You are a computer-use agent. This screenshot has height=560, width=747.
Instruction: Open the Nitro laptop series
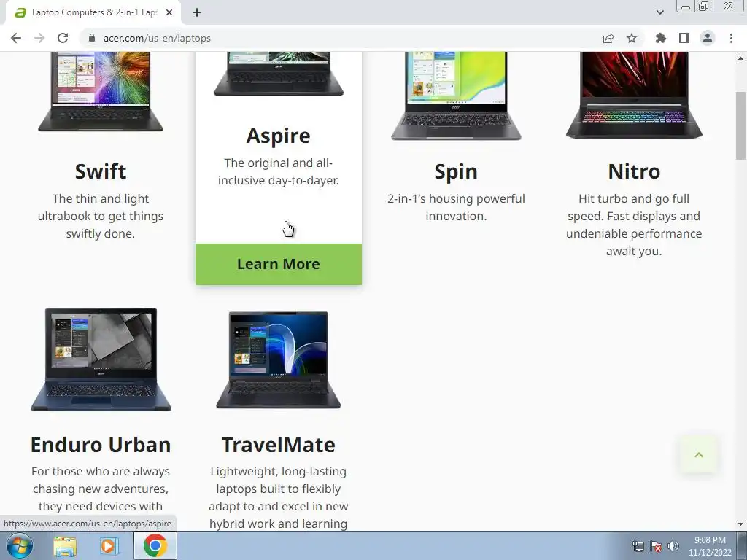(x=634, y=171)
